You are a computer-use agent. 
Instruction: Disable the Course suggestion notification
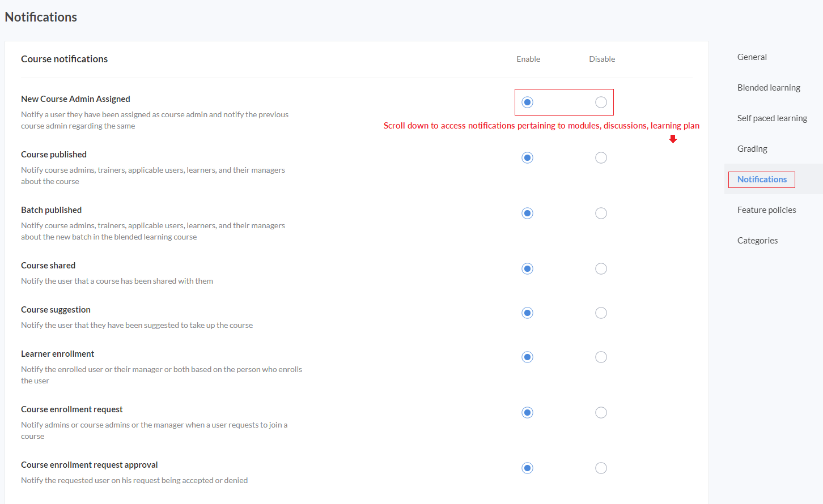click(601, 313)
